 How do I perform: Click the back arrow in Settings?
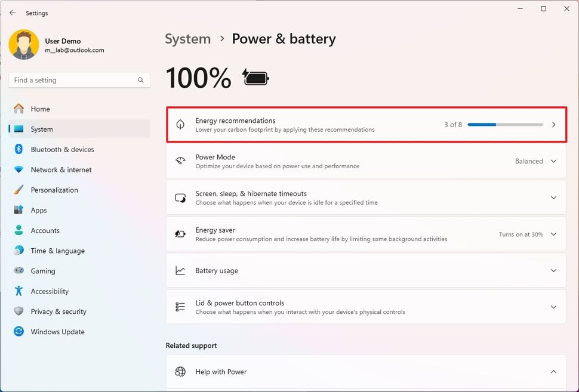click(12, 13)
